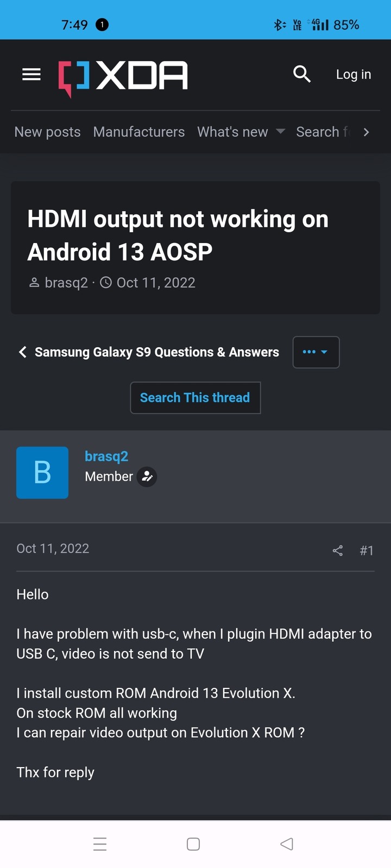
Task: Tap the Android home square button
Action: 193,844
